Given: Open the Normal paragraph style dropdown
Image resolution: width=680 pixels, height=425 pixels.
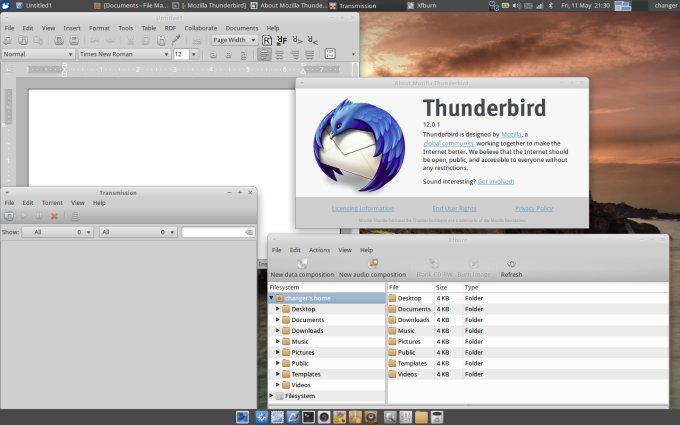Looking at the screenshot, I should [x=38, y=54].
